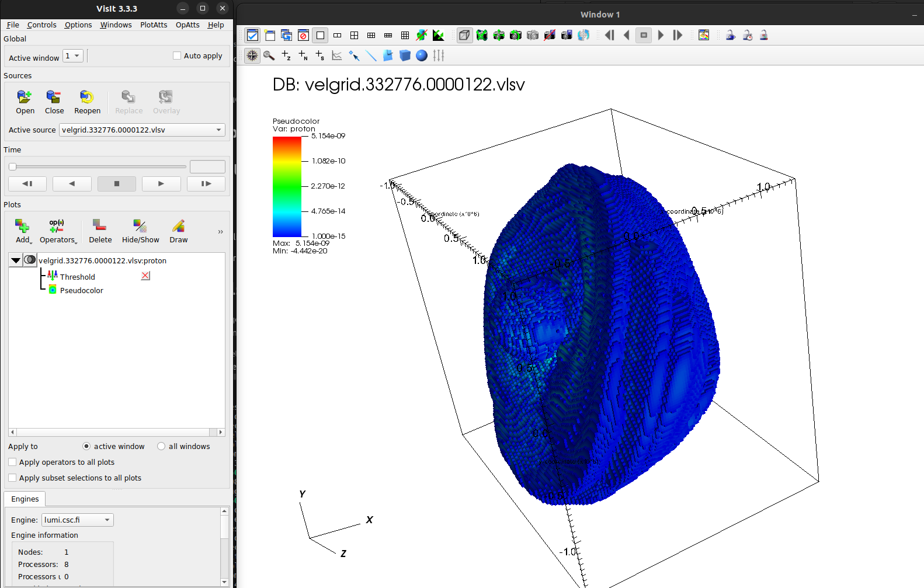Collapse the velgrid proton plot entry
The image size is (924, 588).
coord(16,260)
